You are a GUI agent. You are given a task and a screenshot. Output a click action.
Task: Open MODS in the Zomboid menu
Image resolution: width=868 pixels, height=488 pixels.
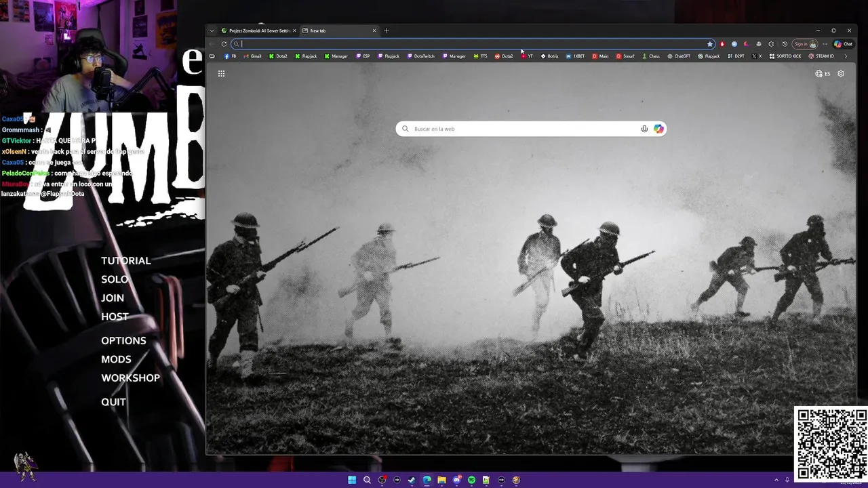point(116,359)
